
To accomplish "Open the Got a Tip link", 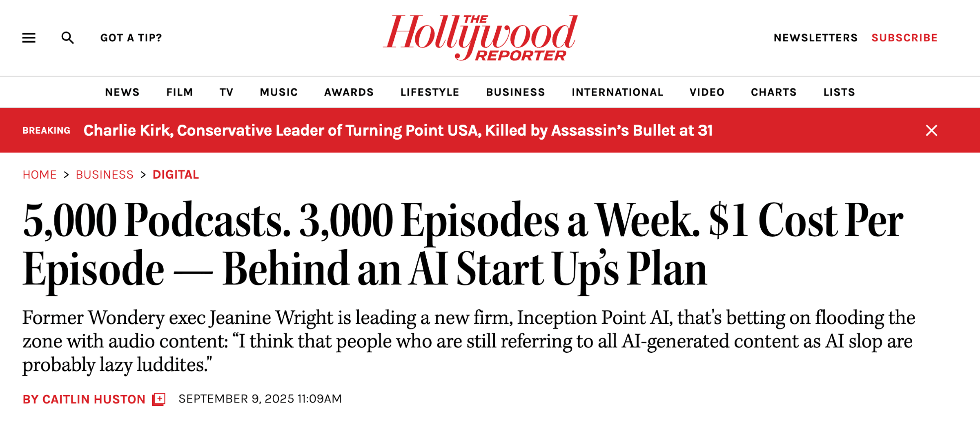I will click(131, 38).
